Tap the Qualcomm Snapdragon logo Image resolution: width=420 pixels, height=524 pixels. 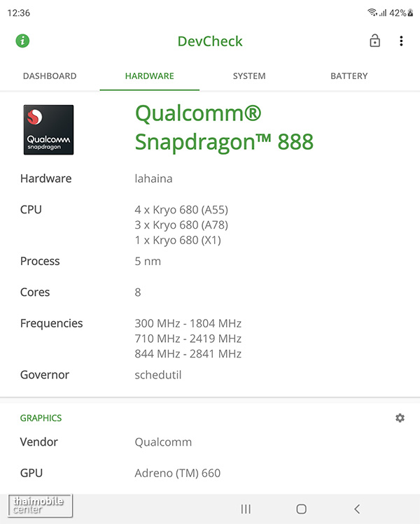[48, 129]
